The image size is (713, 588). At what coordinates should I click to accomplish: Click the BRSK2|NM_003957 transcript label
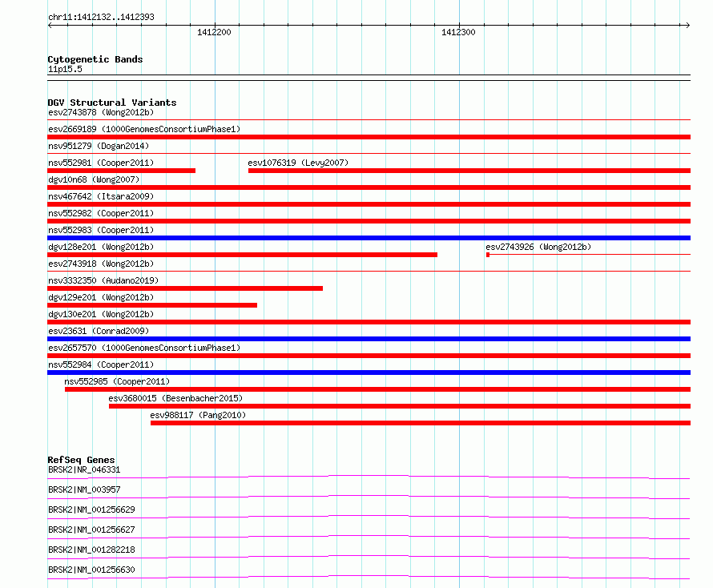pyautogui.click(x=84, y=489)
